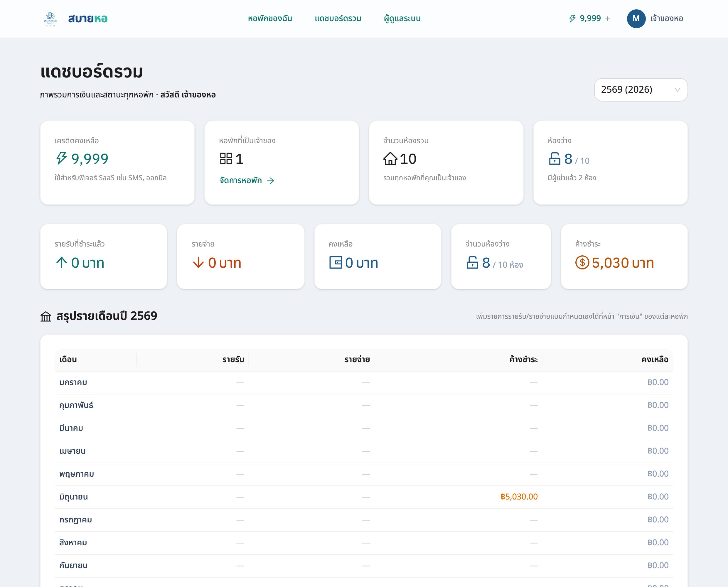Click the รวมทุกหอพักที่คุณเป็นเจ้าของ caption

point(424,178)
